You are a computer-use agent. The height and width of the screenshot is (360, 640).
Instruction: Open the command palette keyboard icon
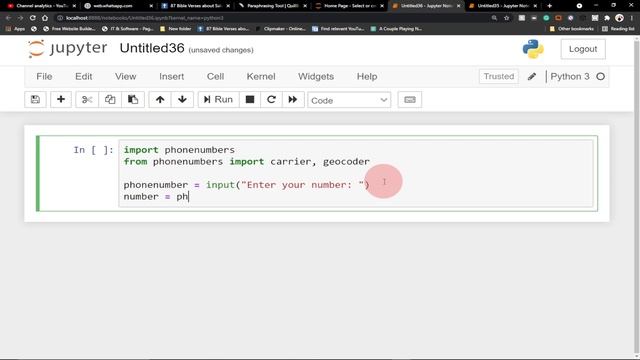coord(410,100)
